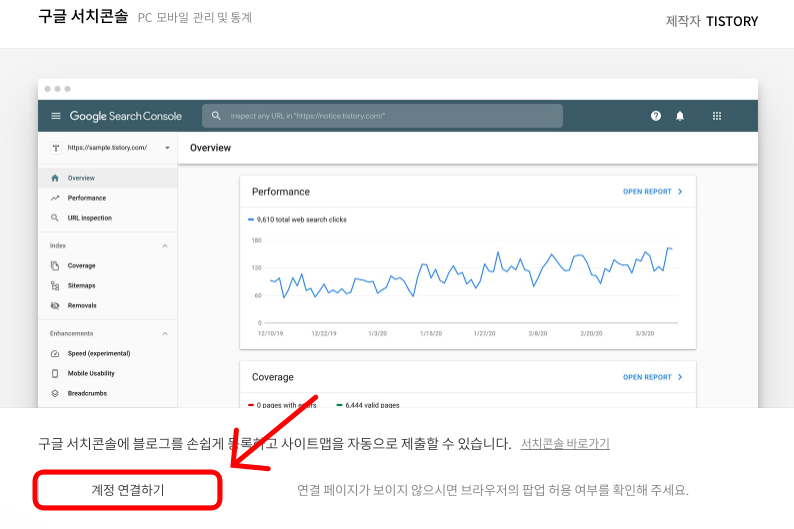
Task: Expand the sample.tistory.com property dropdown
Action: tap(167, 148)
